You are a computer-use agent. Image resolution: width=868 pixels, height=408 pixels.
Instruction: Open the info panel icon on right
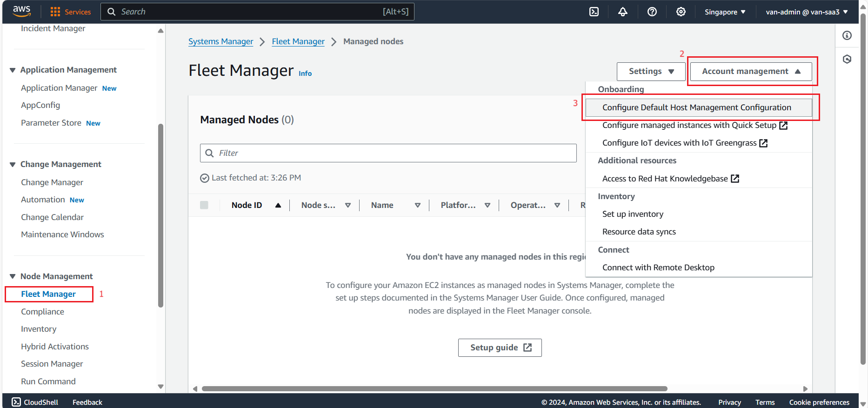[847, 35]
